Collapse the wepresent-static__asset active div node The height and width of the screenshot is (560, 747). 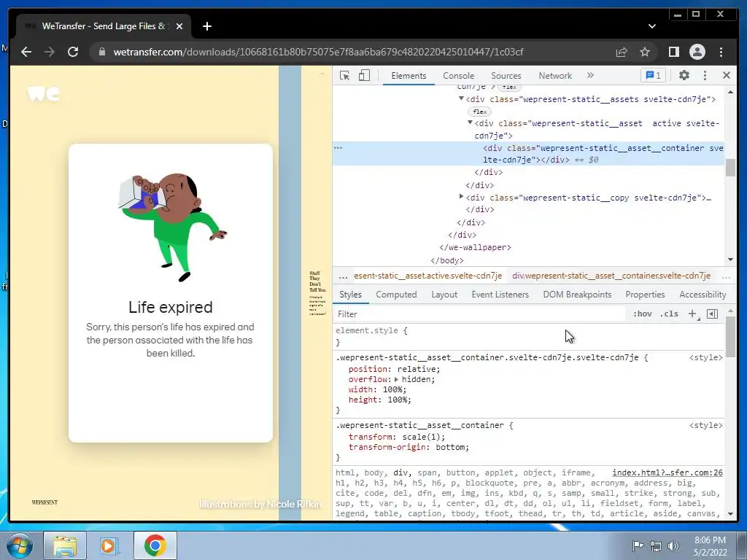[x=470, y=122]
